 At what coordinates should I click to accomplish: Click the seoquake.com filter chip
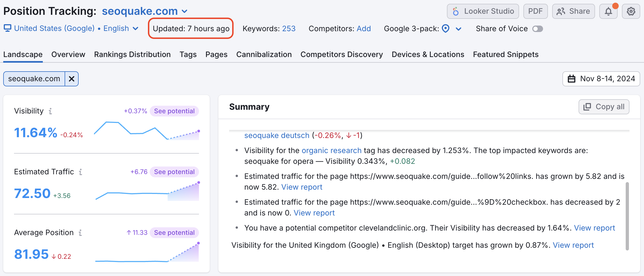pos(34,79)
